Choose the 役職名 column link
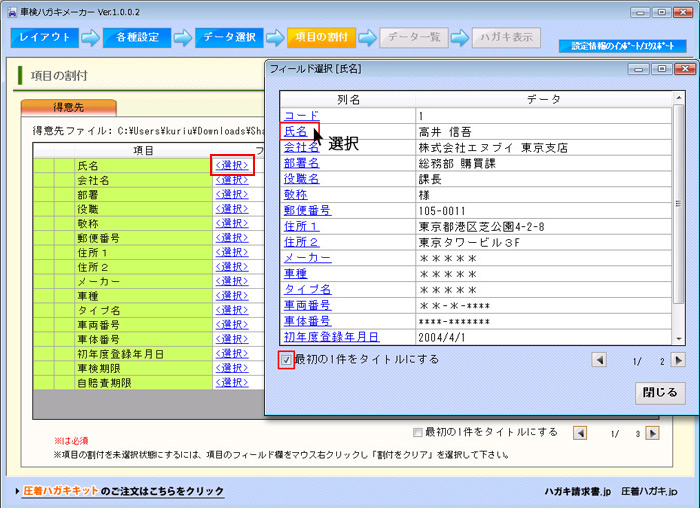 [301, 179]
